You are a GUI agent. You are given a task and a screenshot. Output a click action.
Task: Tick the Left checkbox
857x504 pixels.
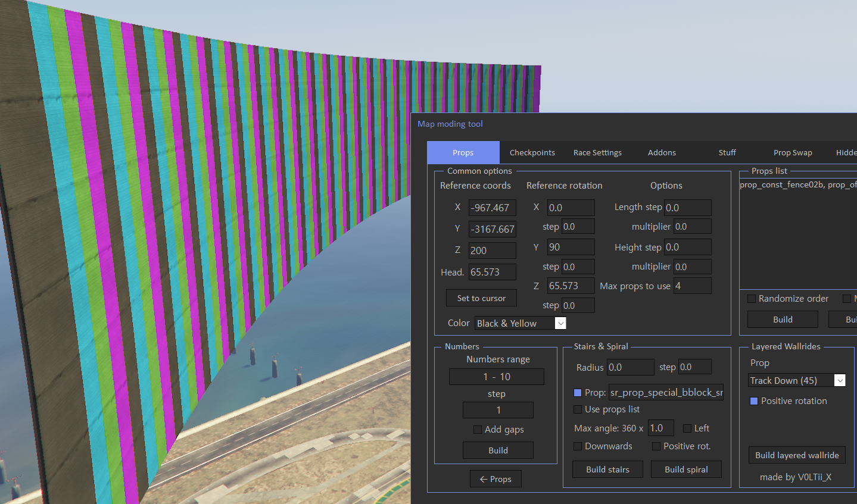coord(687,428)
